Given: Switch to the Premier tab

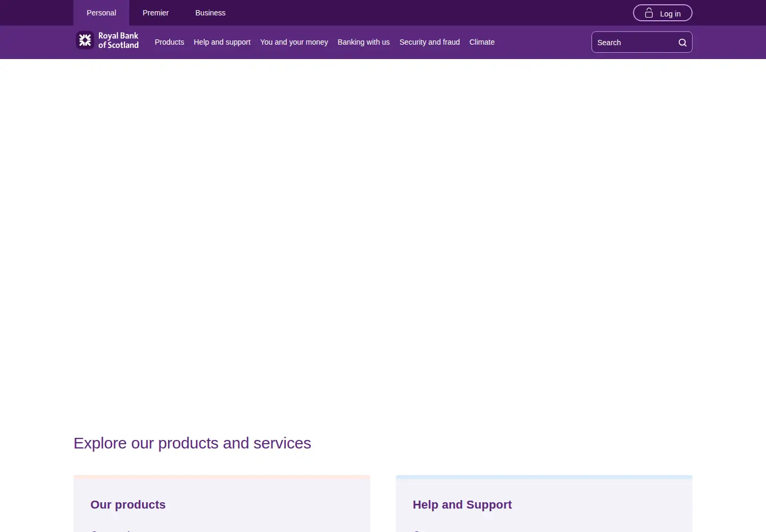Looking at the screenshot, I should pos(155,13).
